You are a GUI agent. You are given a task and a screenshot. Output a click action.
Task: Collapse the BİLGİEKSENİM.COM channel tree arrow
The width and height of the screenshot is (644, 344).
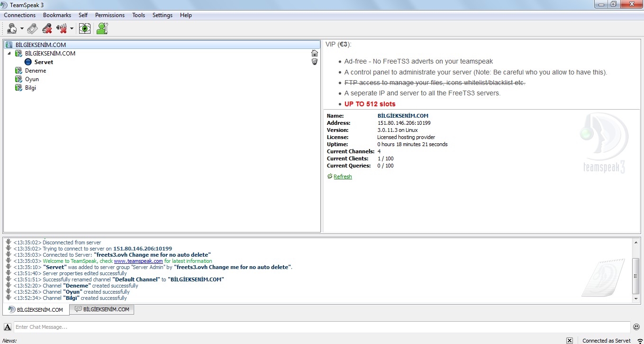click(x=9, y=53)
